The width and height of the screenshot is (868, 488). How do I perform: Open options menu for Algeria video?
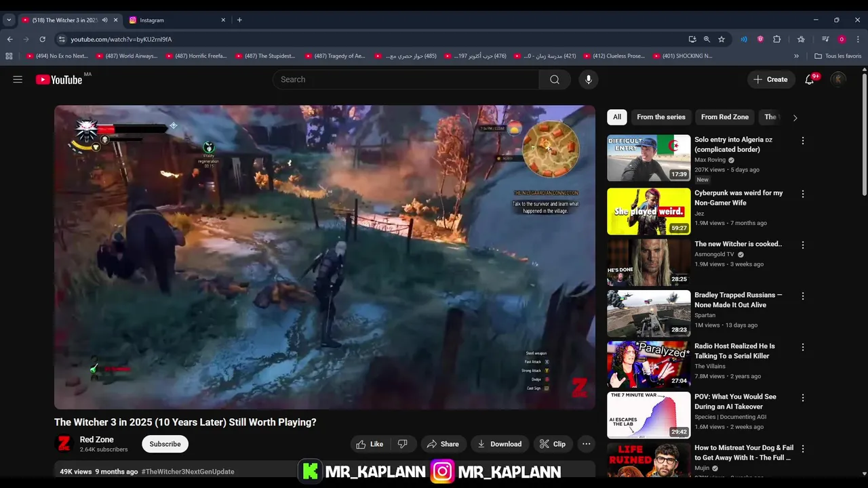[803, 141]
